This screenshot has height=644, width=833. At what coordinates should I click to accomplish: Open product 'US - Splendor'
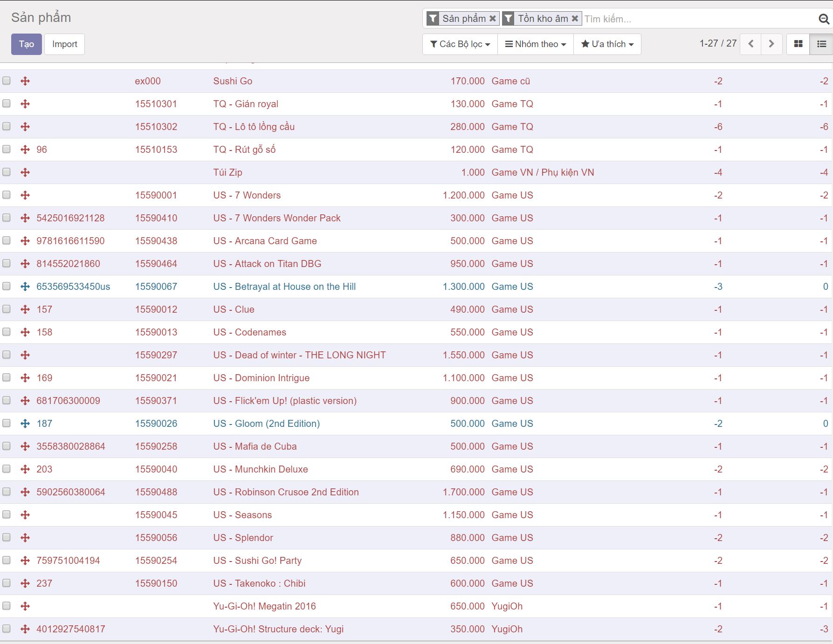tap(243, 538)
